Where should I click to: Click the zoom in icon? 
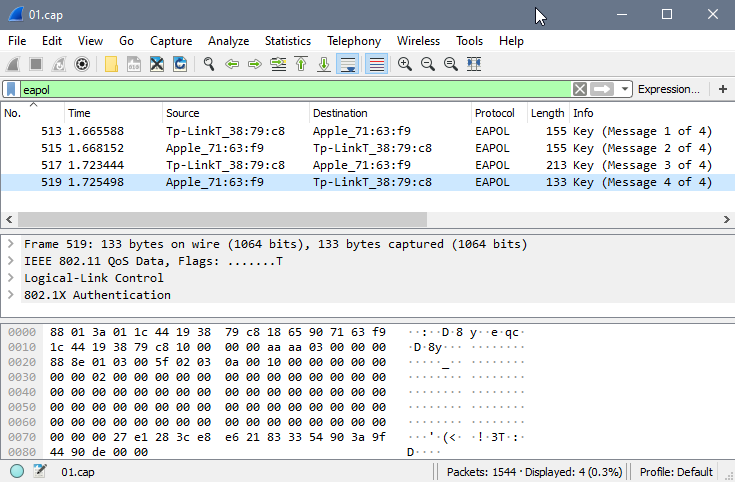click(x=405, y=64)
